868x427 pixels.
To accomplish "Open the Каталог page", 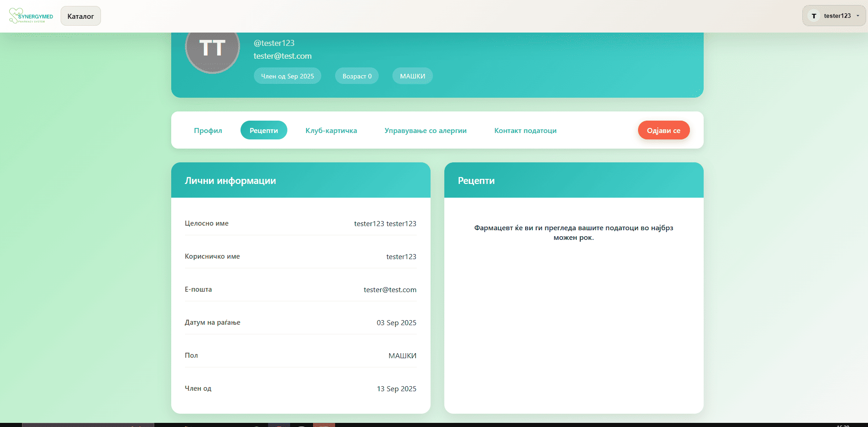I will pos(81,16).
